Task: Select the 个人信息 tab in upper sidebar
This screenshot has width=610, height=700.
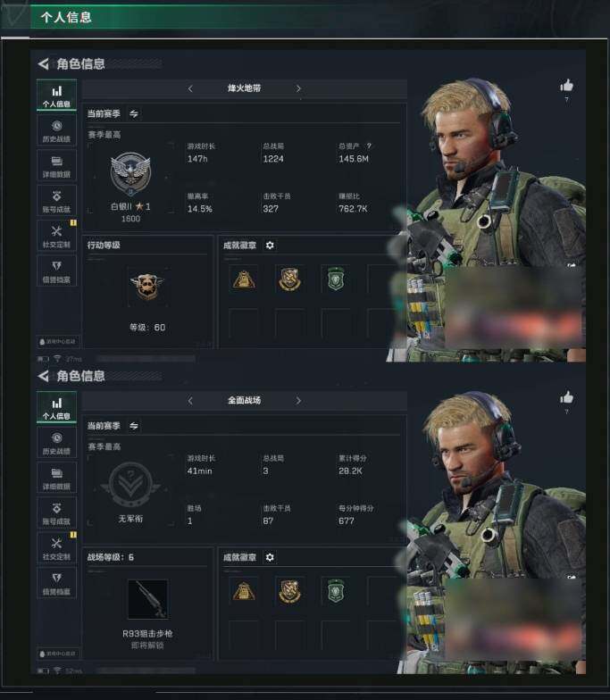Action: click(x=57, y=96)
